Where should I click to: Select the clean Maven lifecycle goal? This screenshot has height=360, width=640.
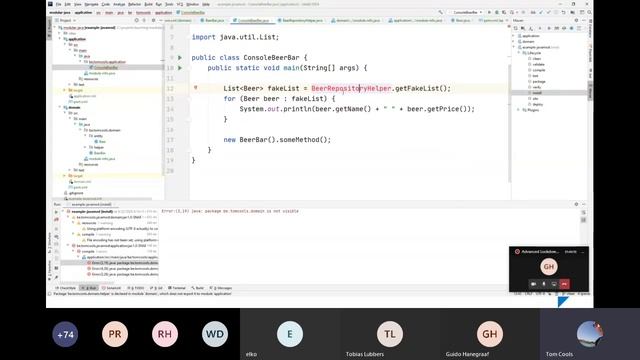pyautogui.click(x=536, y=59)
